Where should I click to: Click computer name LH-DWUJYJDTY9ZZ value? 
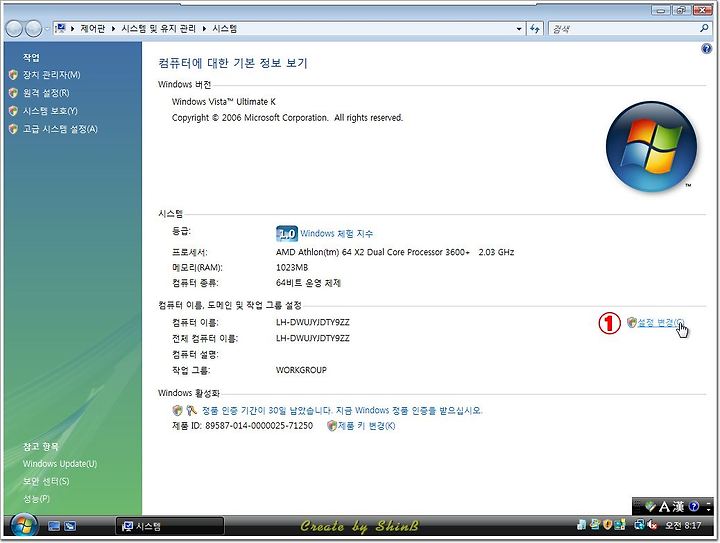pos(313,322)
